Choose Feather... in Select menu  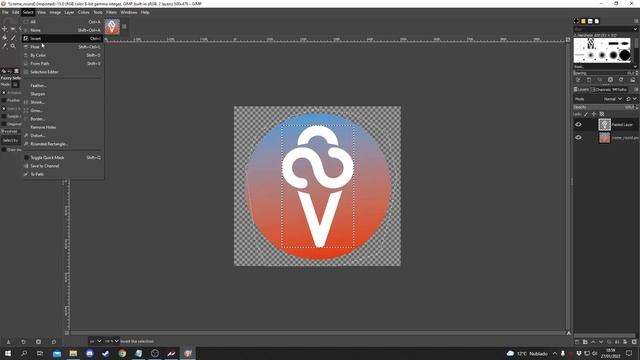pyautogui.click(x=62, y=86)
